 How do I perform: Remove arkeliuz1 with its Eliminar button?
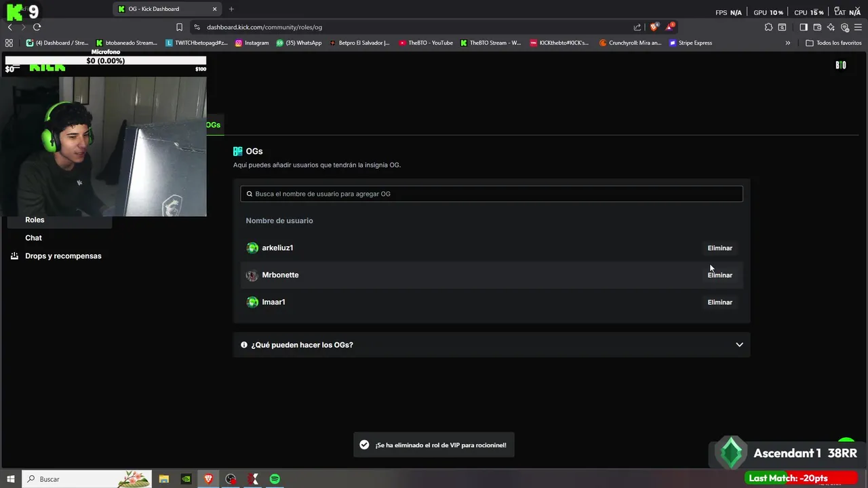[719, 248]
